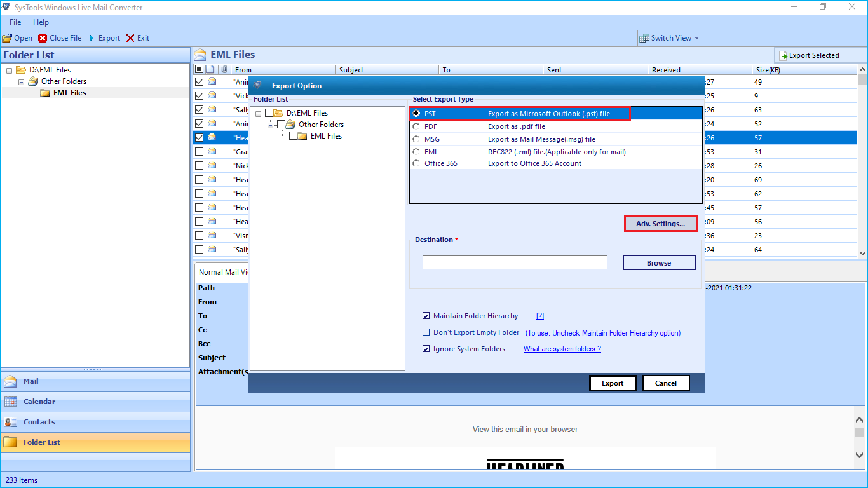Uncheck Maintain Folder Hierarchy option
The width and height of the screenshot is (868, 488).
426,316
